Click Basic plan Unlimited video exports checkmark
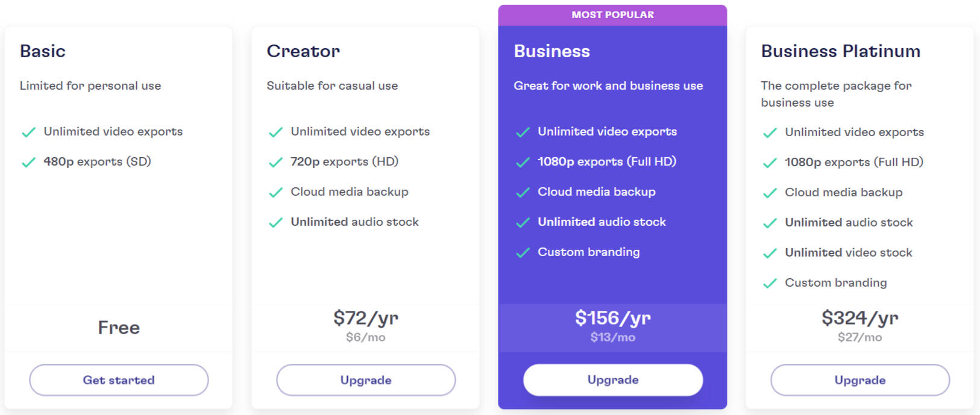 (x=28, y=133)
